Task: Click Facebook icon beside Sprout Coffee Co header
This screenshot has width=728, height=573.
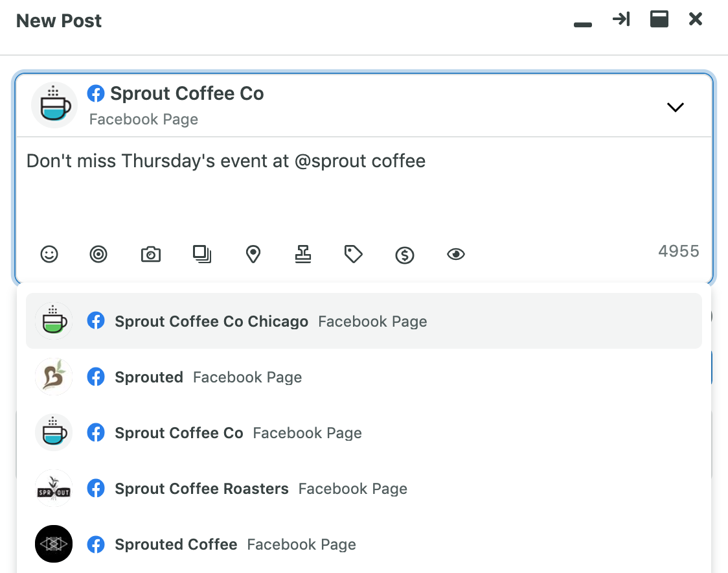Action: [x=96, y=93]
